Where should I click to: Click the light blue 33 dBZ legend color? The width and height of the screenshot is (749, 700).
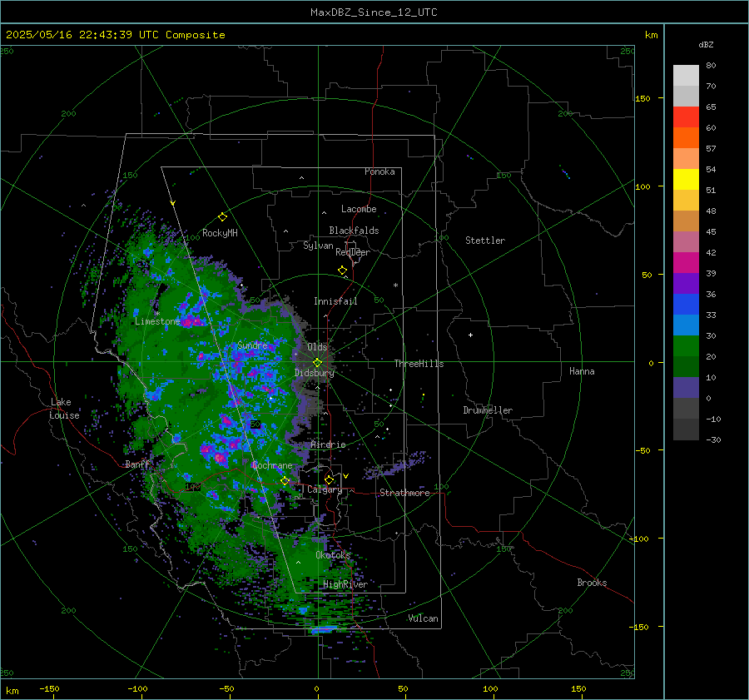[686, 325]
